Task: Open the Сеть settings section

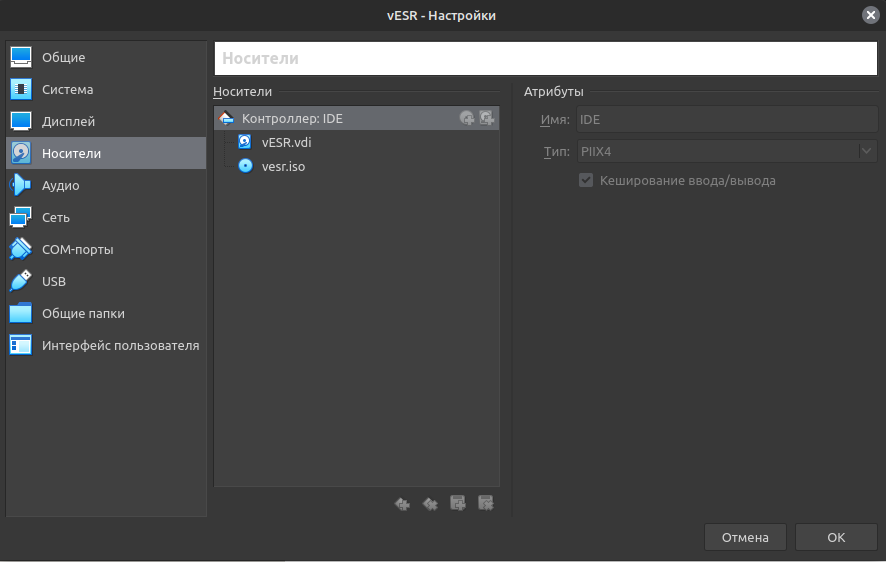Action: point(56,217)
